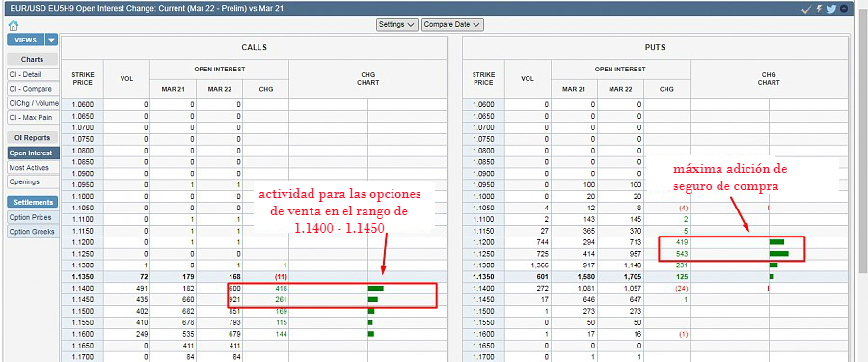The width and height of the screenshot is (868, 362).
Task: Click Calls change value (11)
Action: tap(280, 277)
